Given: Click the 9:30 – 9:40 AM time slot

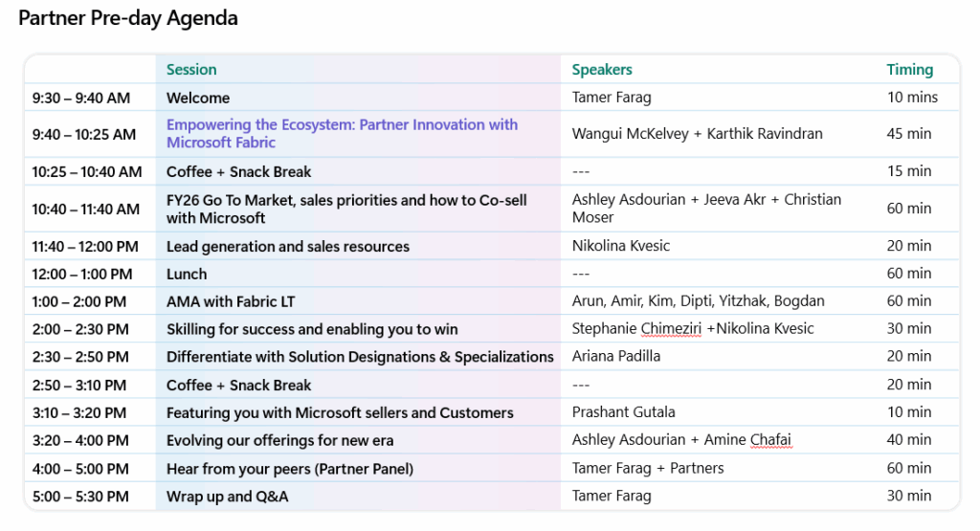Looking at the screenshot, I should pyautogui.click(x=81, y=98).
